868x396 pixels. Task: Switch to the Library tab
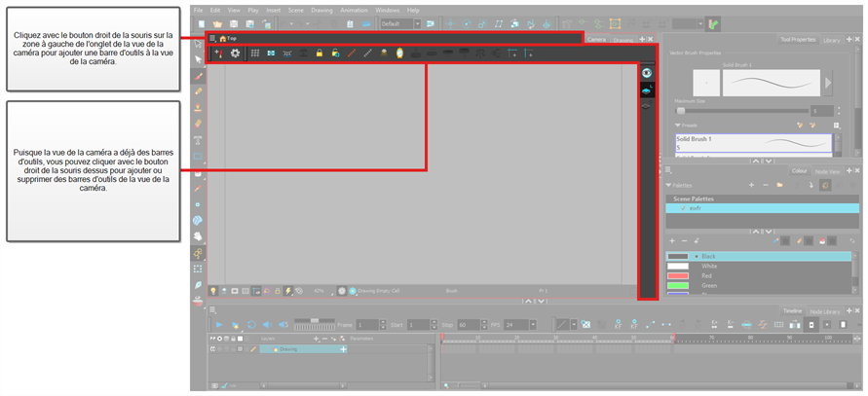pyautogui.click(x=831, y=40)
